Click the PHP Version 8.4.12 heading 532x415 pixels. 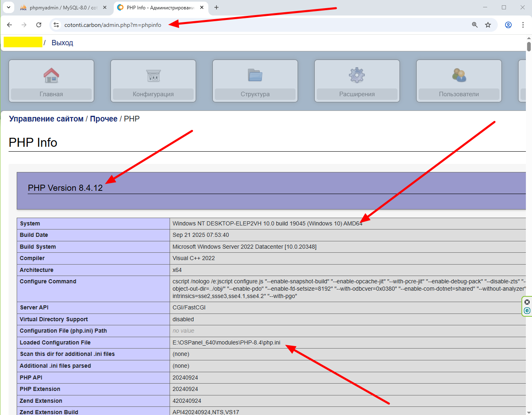click(65, 188)
